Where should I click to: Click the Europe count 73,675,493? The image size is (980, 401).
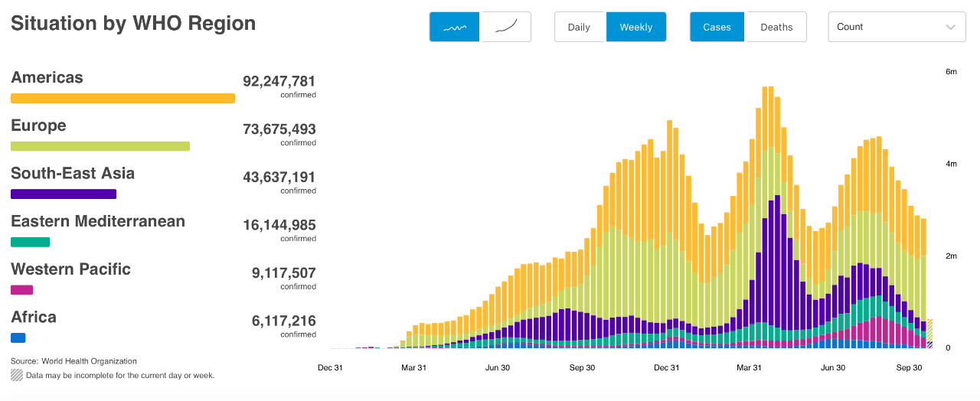[279, 129]
